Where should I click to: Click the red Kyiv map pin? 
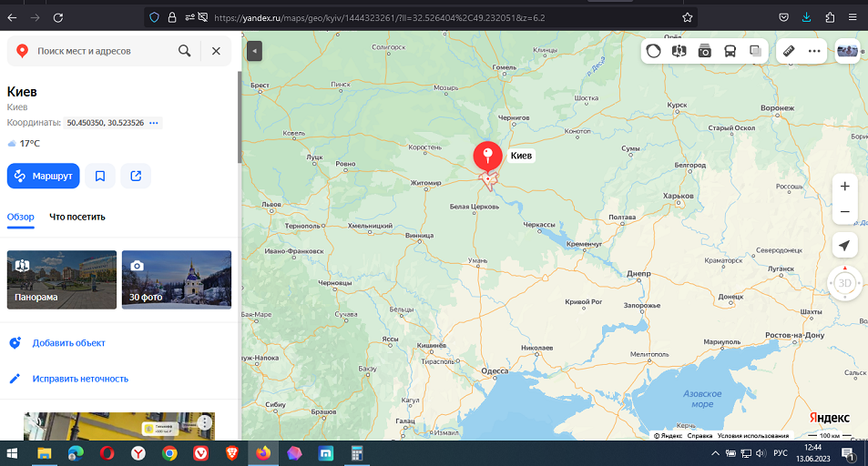tap(487, 157)
